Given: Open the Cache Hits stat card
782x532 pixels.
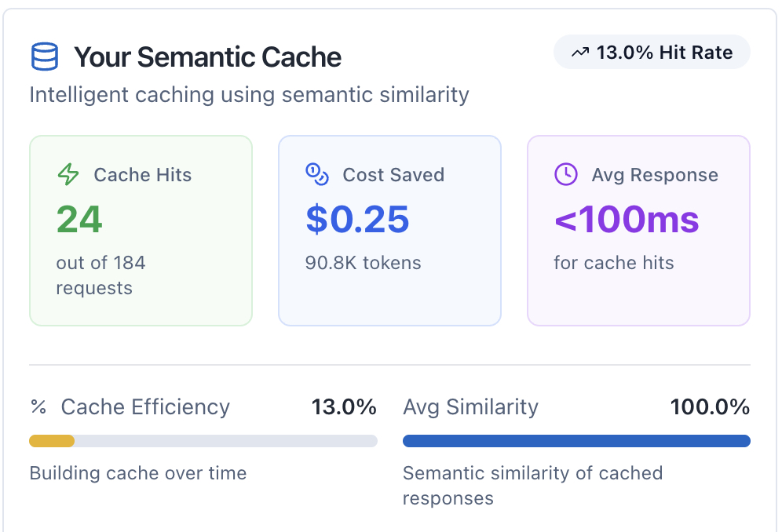Looking at the screenshot, I should point(141,230).
